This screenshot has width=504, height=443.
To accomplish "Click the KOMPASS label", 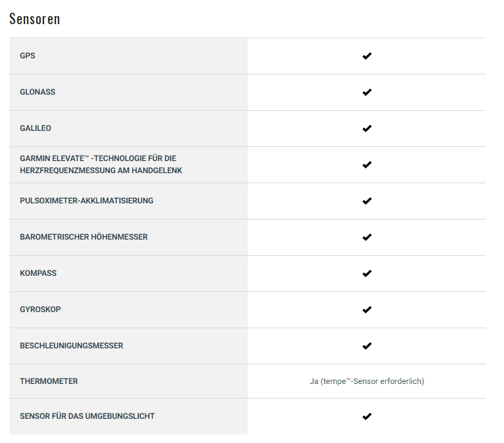I will click(38, 274).
